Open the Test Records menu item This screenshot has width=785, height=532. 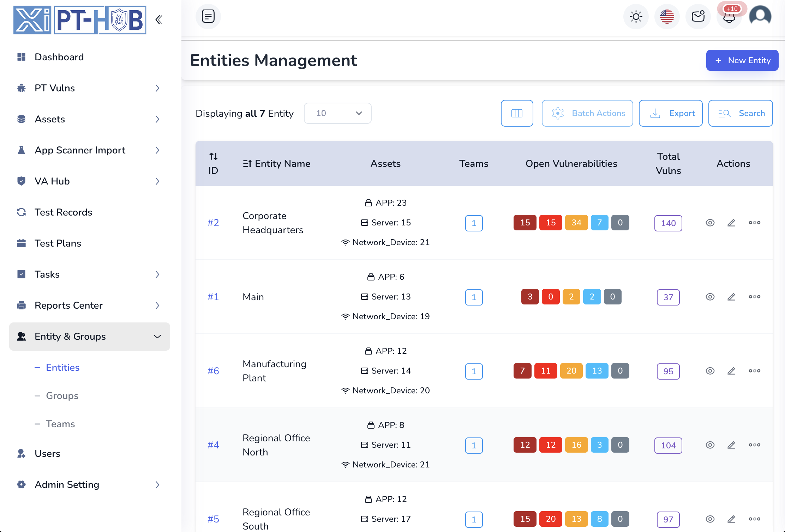pyautogui.click(x=63, y=212)
